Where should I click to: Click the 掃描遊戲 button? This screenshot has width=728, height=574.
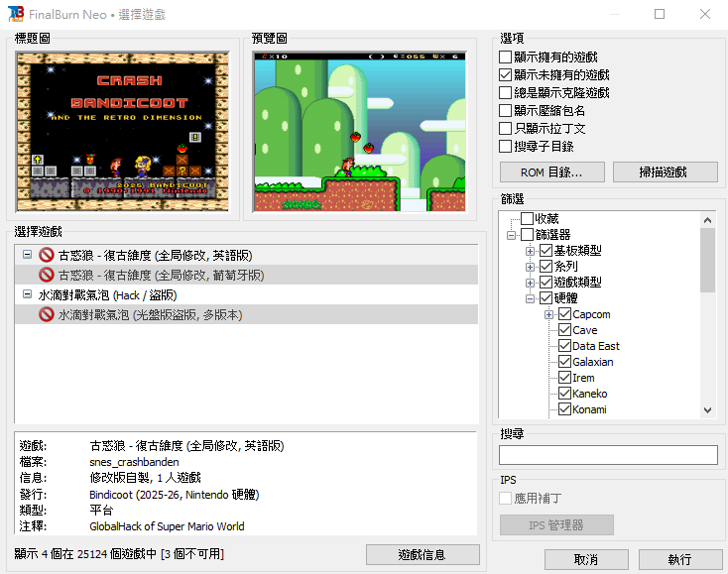[665, 172]
